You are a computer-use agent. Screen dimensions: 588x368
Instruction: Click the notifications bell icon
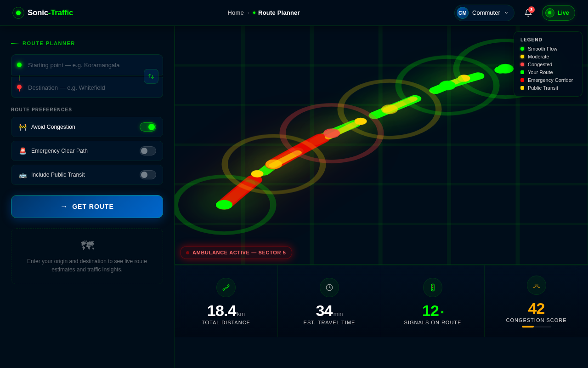pyautogui.click(x=527, y=13)
